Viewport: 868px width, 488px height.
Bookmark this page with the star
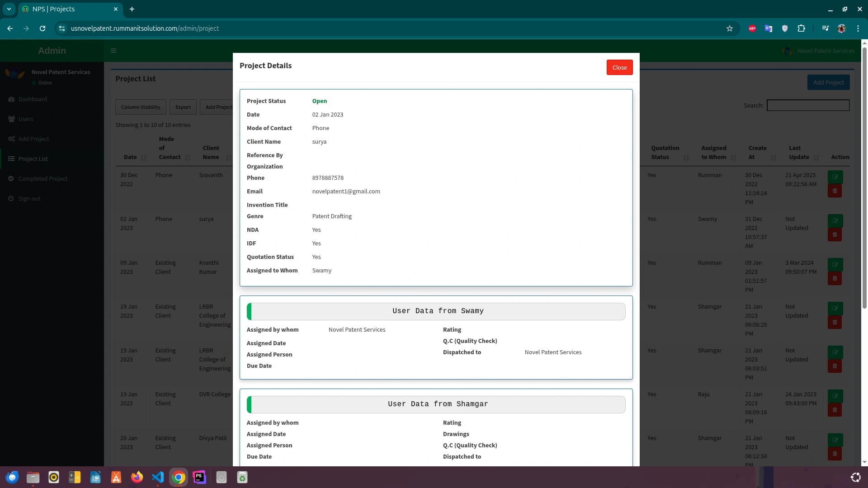(x=729, y=28)
